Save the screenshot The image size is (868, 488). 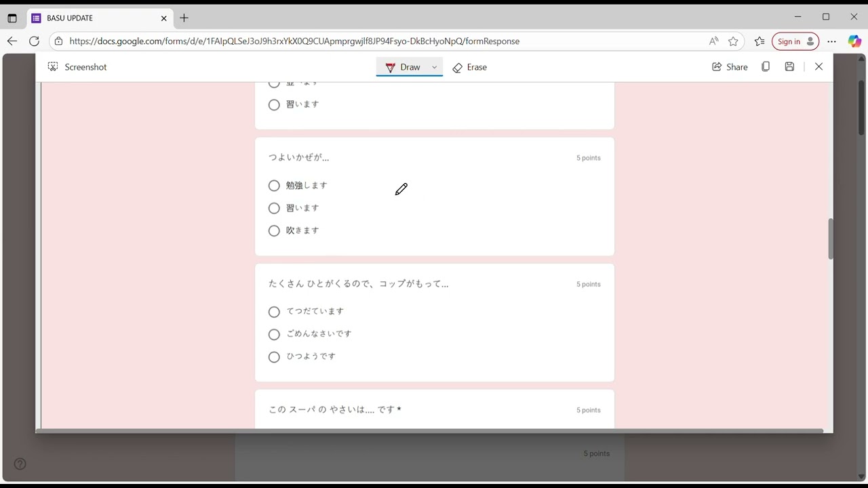(789, 67)
